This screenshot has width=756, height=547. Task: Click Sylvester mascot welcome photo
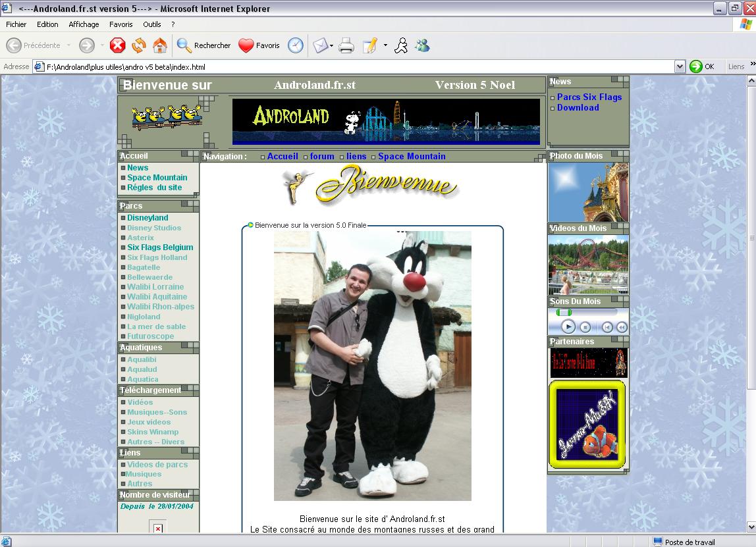pyautogui.click(x=373, y=366)
